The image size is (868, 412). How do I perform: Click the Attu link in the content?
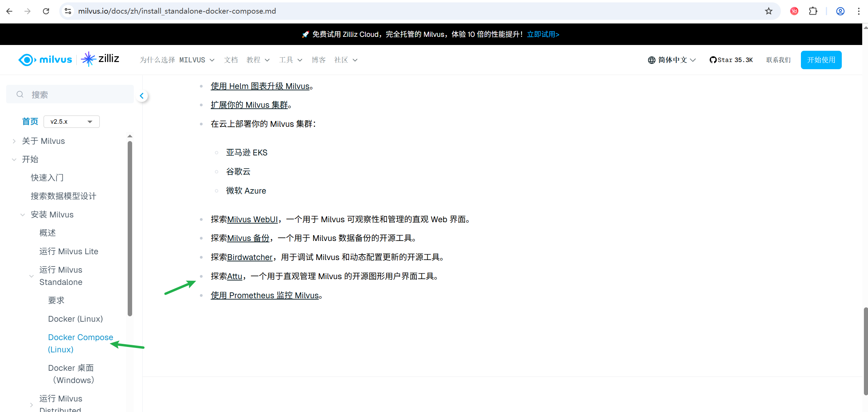click(x=235, y=276)
